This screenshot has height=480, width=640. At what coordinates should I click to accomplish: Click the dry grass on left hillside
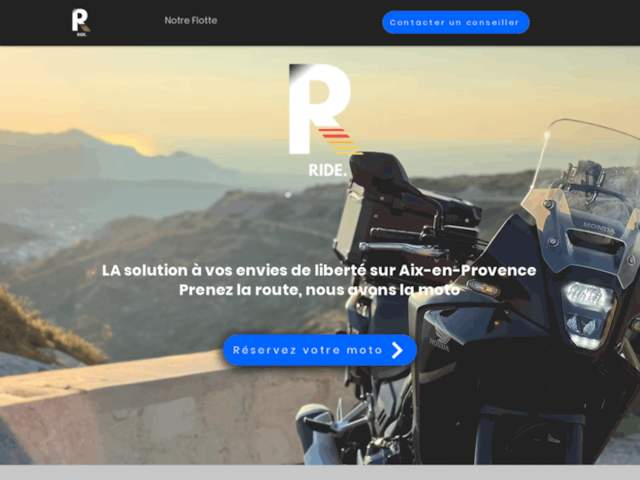pyautogui.click(x=45, y=331)
